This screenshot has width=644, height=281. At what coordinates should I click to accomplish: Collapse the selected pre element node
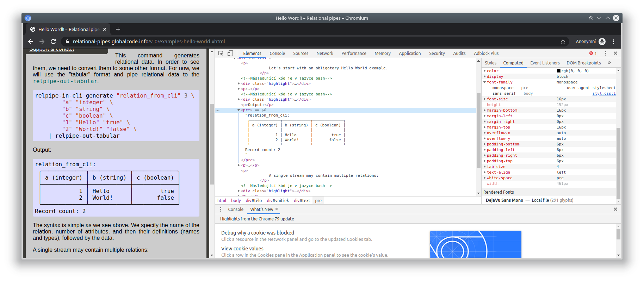click(x=239, y=110)
